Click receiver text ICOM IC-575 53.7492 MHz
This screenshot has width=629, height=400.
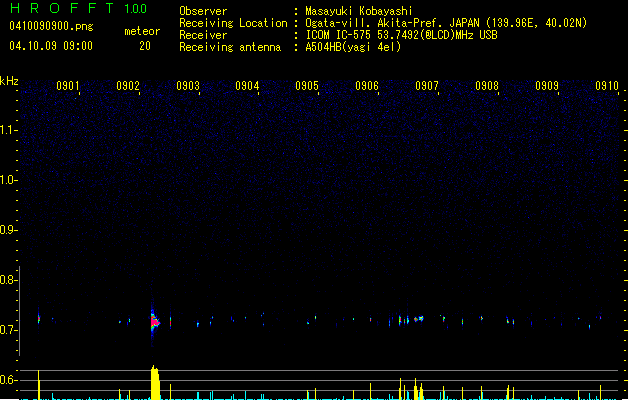click(401, 35)
